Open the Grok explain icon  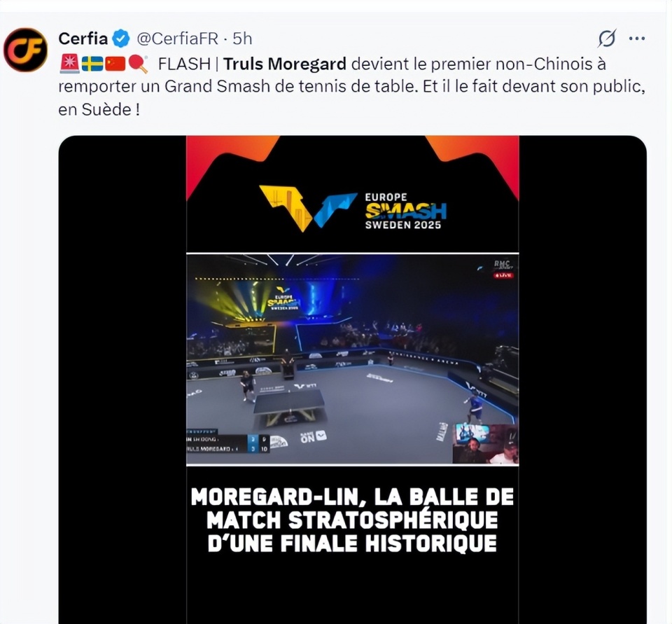(x=607, y=39)
